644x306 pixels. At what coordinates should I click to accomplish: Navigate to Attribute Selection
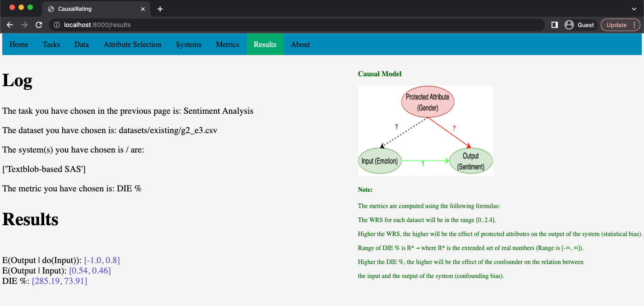click(x=132, y=44)
